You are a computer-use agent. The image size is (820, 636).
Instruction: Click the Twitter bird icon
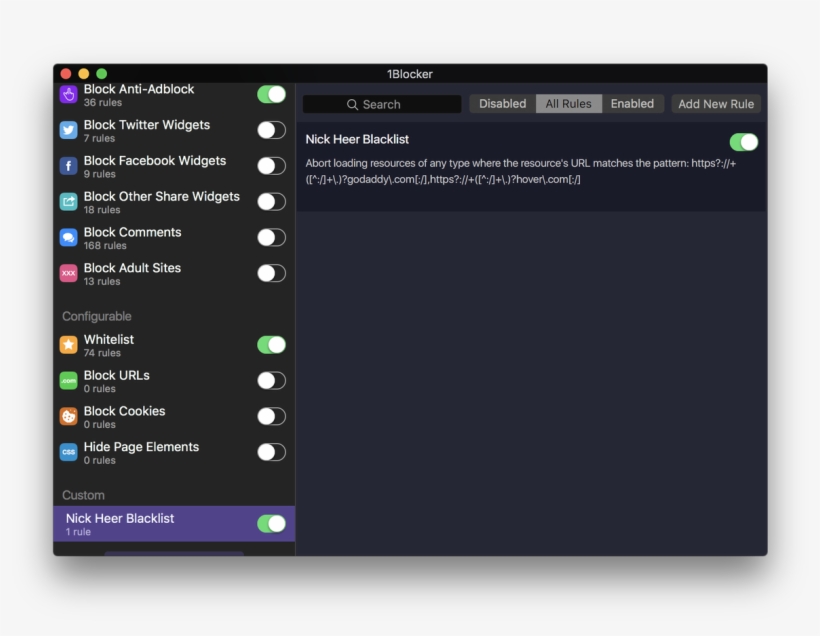(69, 130)
